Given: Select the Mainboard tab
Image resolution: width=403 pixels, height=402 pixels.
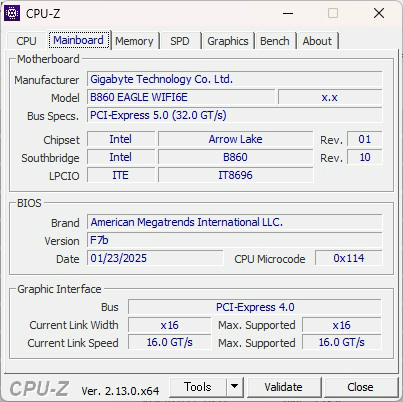Looking at the screenshot, I should click(79, 40).
